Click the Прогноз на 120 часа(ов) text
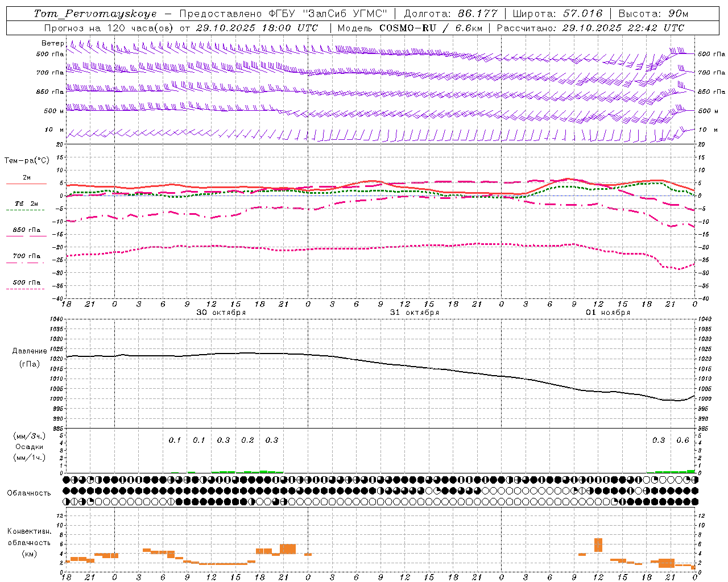The width and height of the screenshot is (728, 582). pyautogui.click(x=109, y=28)
